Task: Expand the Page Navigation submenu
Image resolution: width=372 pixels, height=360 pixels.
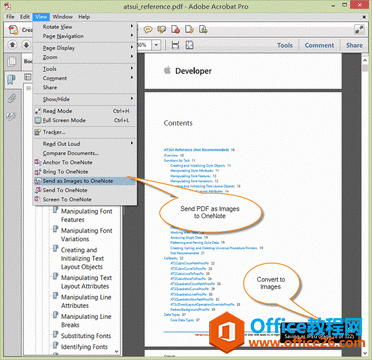Action: (x=85, y=36)
